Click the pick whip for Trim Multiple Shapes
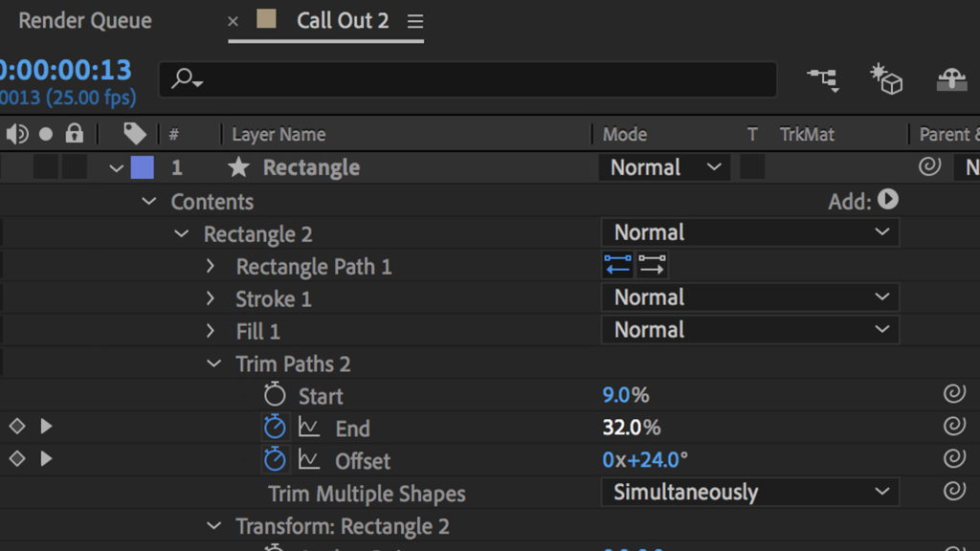Screen dimensions: 980x551 click(x=953, y=492)
